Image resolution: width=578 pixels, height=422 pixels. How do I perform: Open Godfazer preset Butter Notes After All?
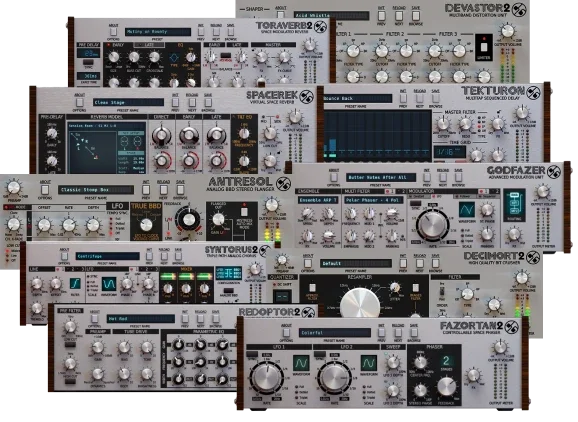381,178
